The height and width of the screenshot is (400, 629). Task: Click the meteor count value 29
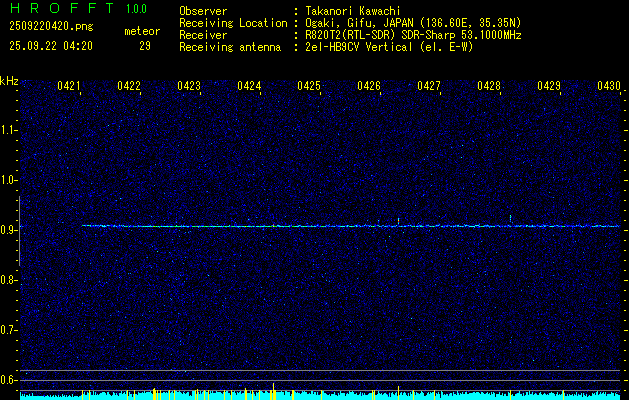[145, 46]
